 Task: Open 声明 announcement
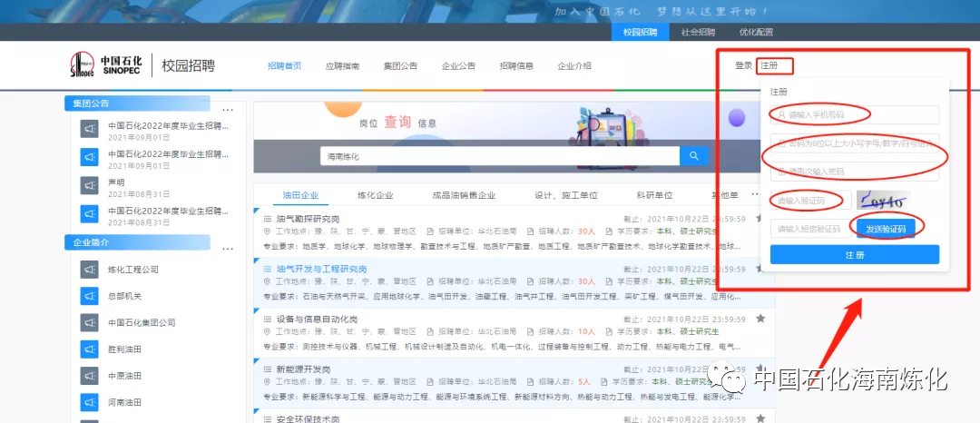(x=116, y=182)
